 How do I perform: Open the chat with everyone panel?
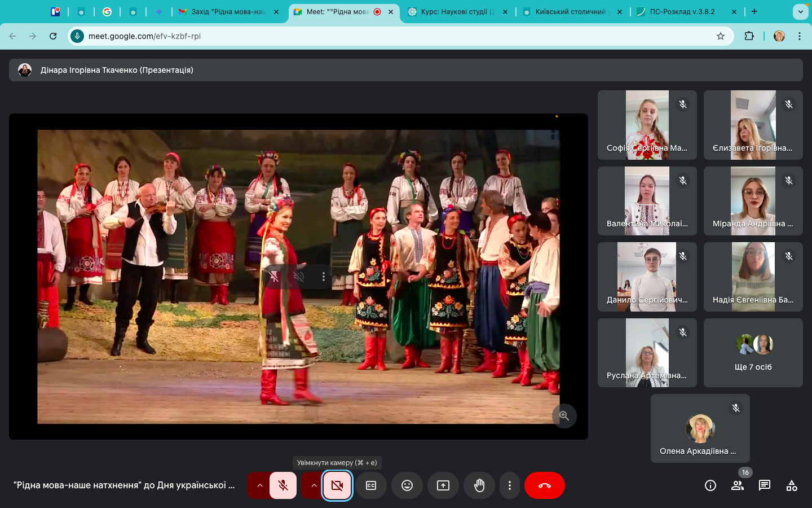pos(765,485)
